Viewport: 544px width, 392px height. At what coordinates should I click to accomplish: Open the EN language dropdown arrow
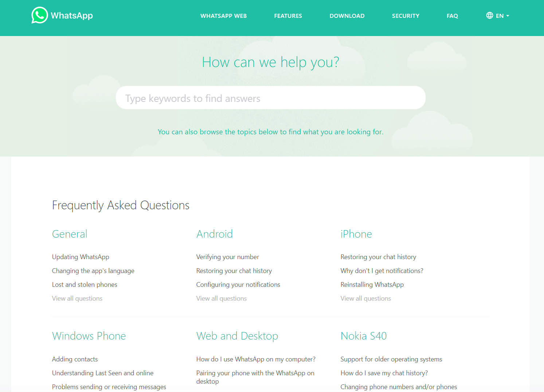(508, 16)
